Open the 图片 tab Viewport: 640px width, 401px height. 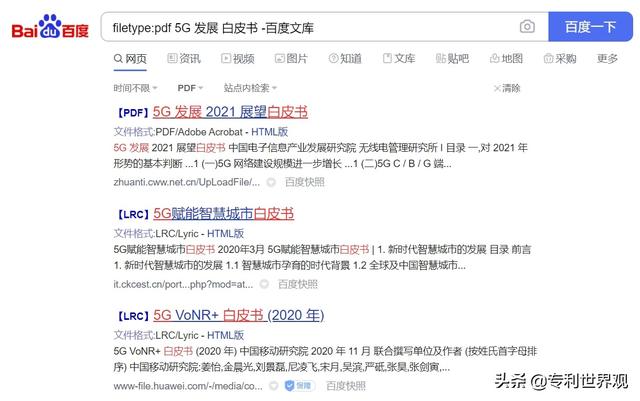tap(291, 59)
